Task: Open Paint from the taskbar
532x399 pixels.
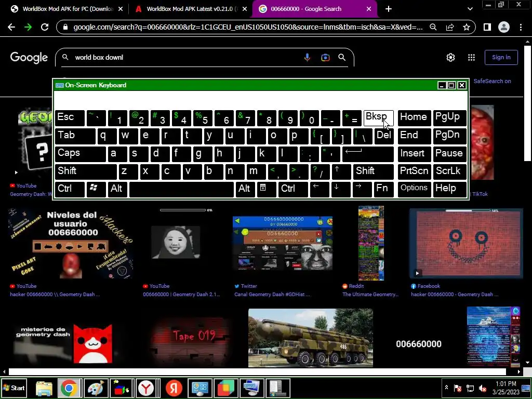Action: (x=96, y=388)
